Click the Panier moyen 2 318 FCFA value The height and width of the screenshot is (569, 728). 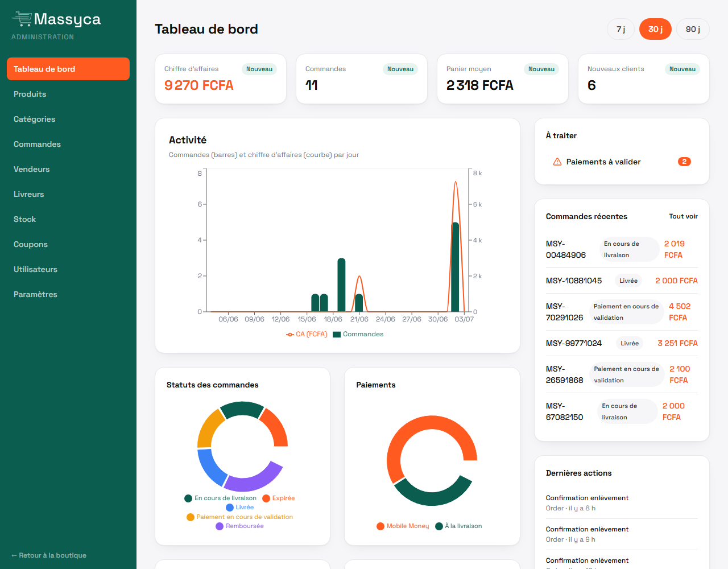tap(480, 85)
